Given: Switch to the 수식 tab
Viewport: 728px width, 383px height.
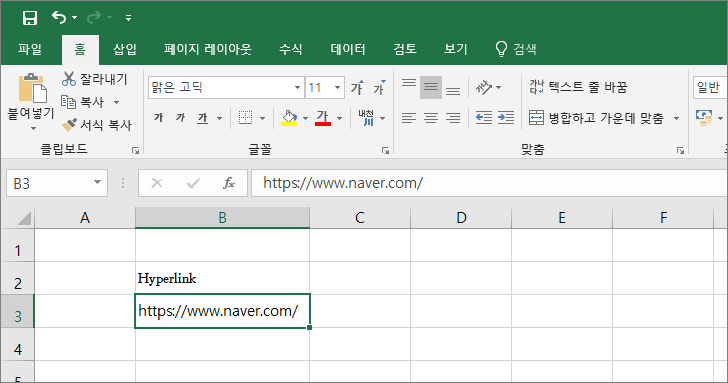Looking at the screenshot, I should 291,49.
